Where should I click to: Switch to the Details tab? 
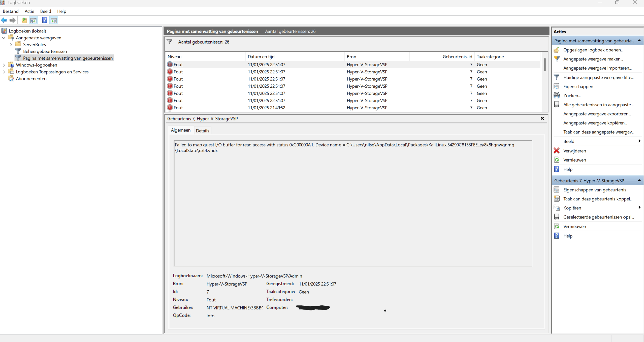click(202, 131)
